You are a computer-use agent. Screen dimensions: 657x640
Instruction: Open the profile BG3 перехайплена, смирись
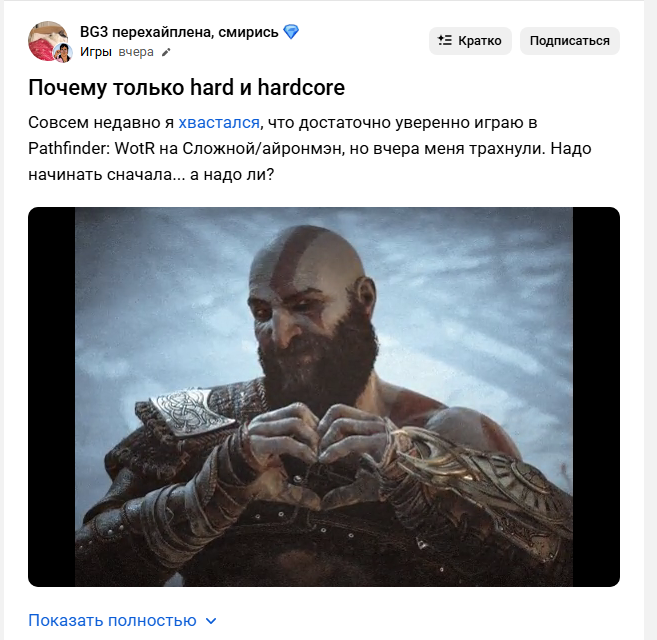click(x=179, y=32)
